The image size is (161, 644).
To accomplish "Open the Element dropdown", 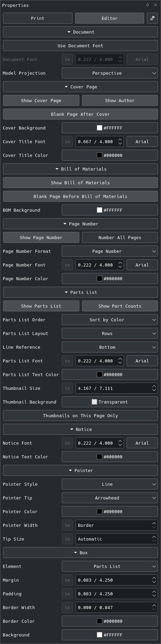I will 110,566.
